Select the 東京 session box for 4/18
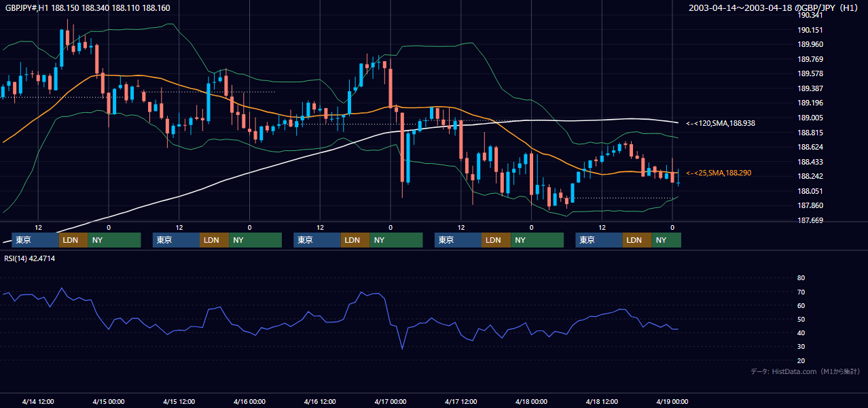The width and height of the screenshot is (868, 408). (599, 240)
